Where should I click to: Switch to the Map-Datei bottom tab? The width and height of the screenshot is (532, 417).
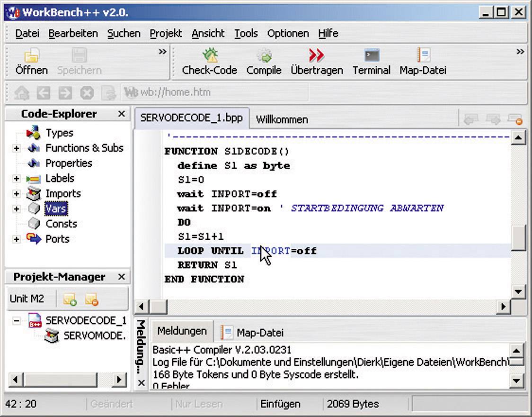coord(252,333)
